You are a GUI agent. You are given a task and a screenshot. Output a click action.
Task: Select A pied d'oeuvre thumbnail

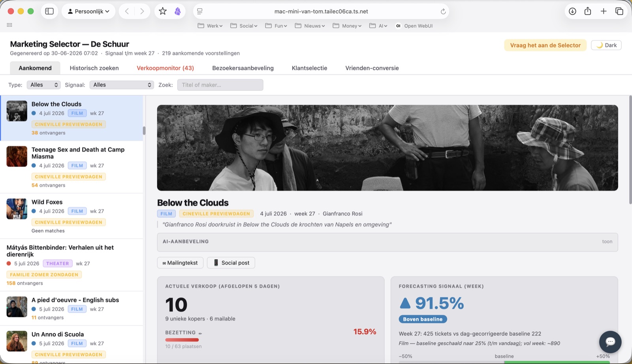pos(17,307)
